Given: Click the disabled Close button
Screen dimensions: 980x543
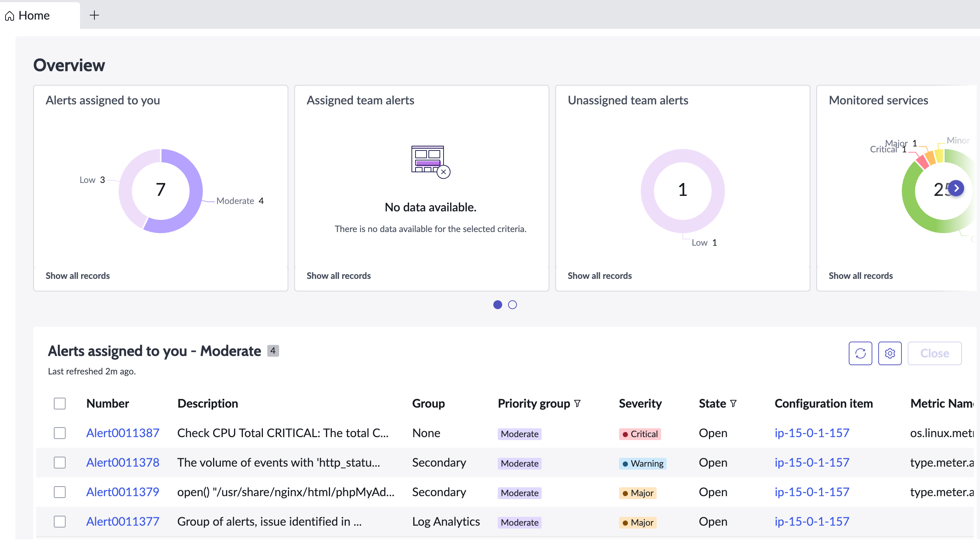Looking at the screenshot, I should [x=934, y=353].
